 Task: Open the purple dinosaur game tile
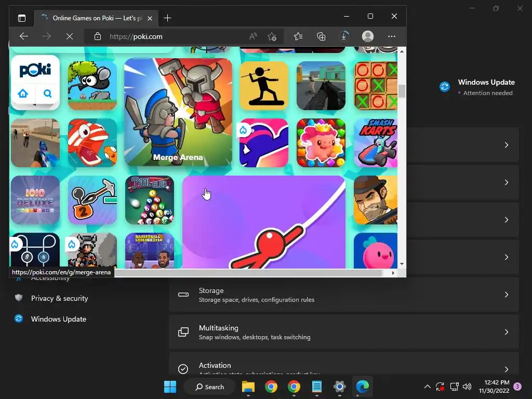(264, 142)
